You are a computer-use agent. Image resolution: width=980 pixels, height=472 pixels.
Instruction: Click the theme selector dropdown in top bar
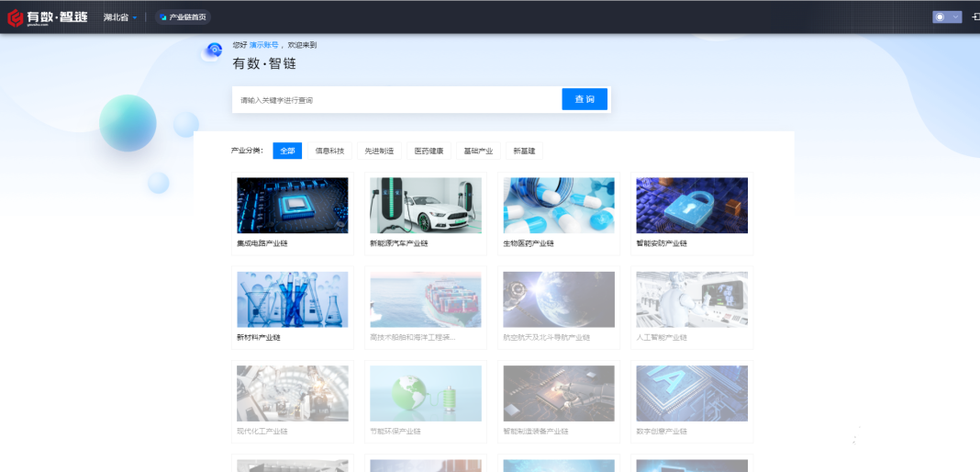(947, 17)
